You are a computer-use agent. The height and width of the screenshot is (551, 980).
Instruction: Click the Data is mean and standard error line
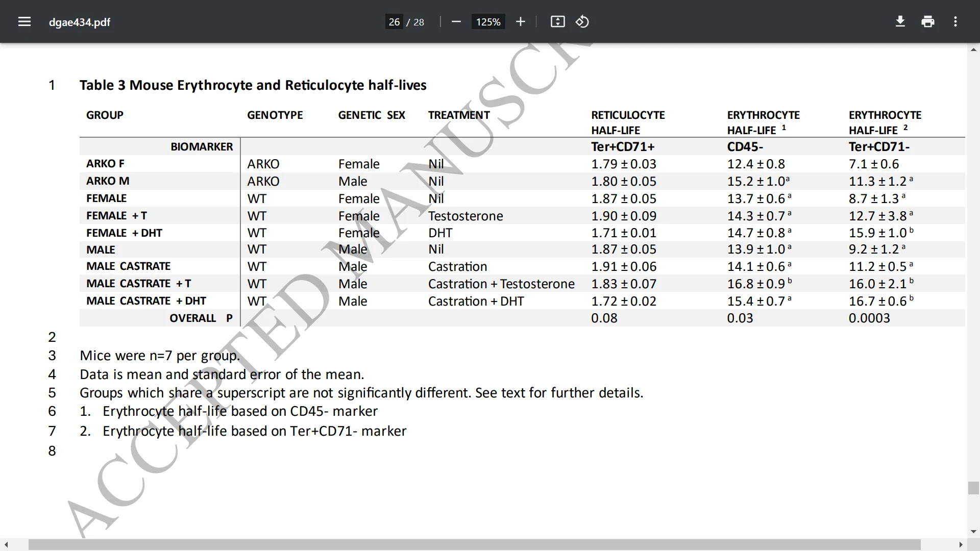pos(222,374)
